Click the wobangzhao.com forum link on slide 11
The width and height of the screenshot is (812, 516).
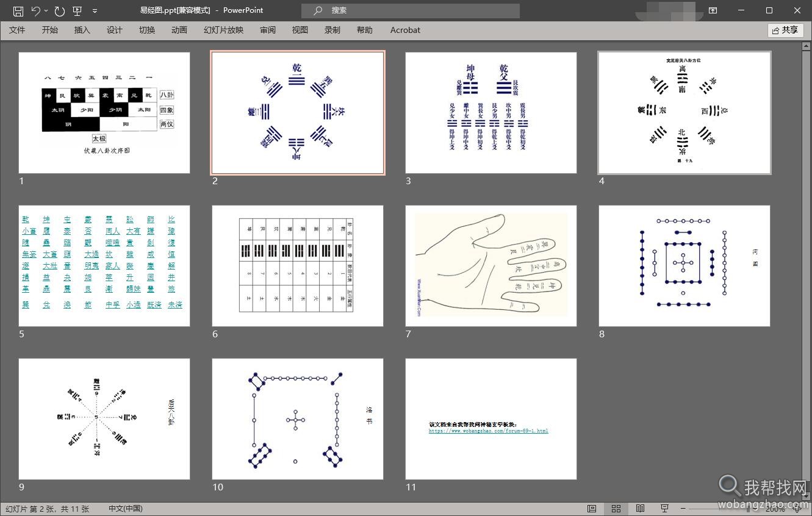(x=488, y=431)
